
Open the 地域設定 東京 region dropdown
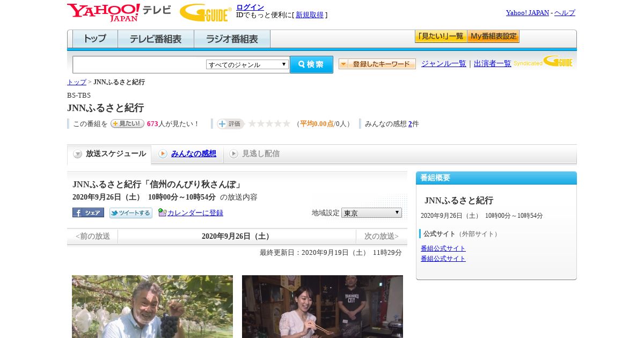tap(371, 212)
